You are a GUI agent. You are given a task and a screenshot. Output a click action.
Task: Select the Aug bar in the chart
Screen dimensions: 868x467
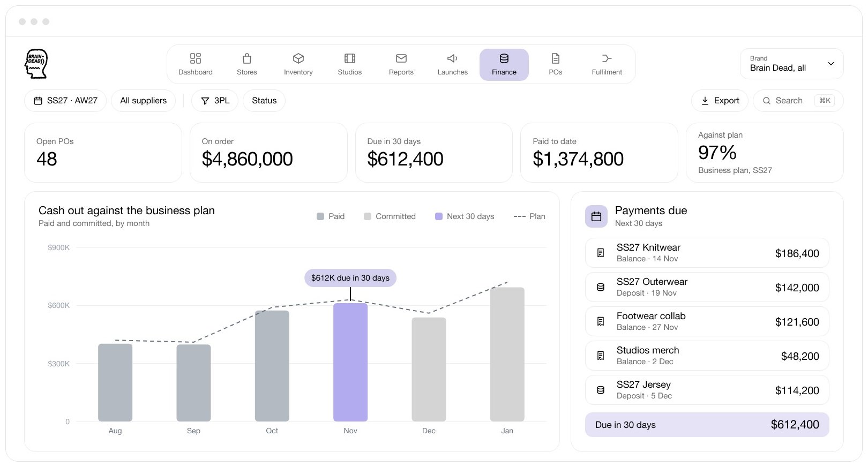(115, 382)
